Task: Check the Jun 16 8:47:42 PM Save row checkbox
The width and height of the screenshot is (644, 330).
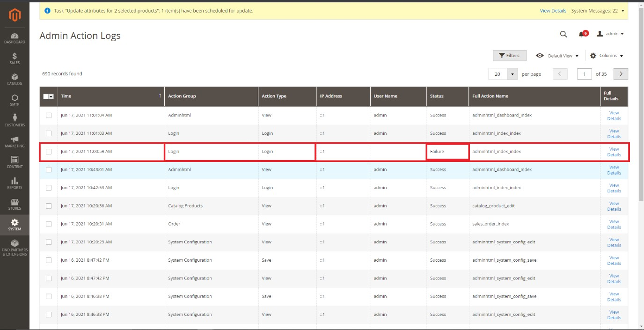Action: 49,260
